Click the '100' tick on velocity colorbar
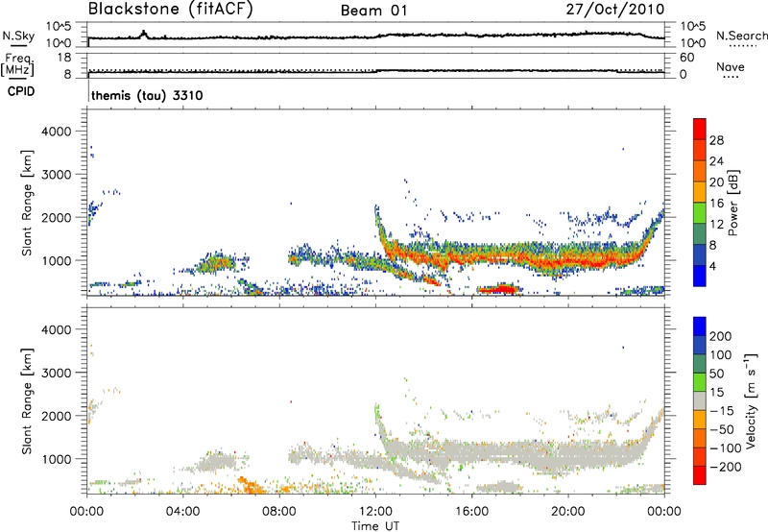The image size is (768, 532). coord(721,355)
